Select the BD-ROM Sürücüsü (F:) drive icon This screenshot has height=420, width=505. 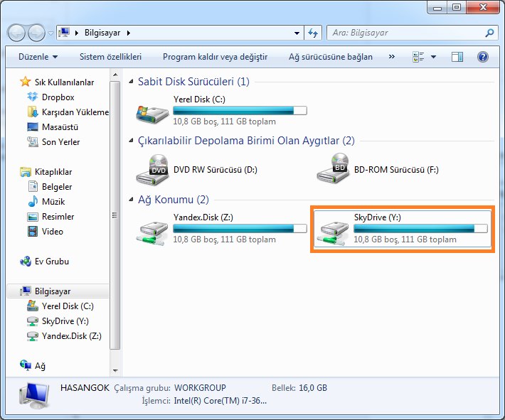pyautogui.click(x=333, y=168)
